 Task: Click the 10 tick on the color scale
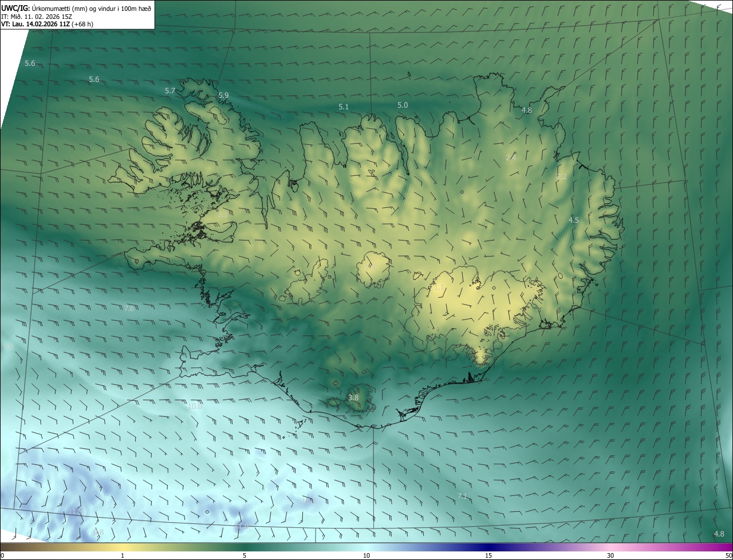[x=366, y=555]
